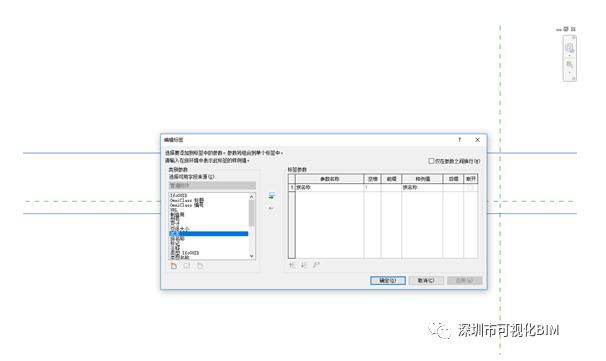
Task: Select the highlighted blue list entry
Action: click(x=209, y=234)
